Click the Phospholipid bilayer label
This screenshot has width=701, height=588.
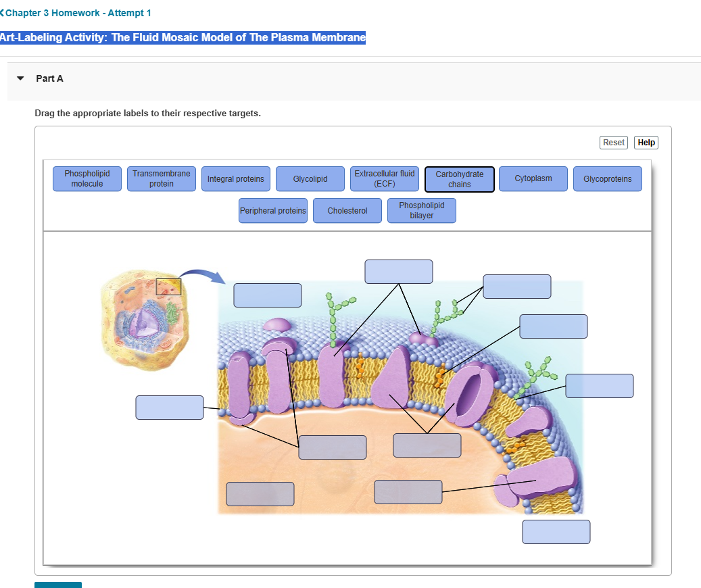click(x=421, y=210)
